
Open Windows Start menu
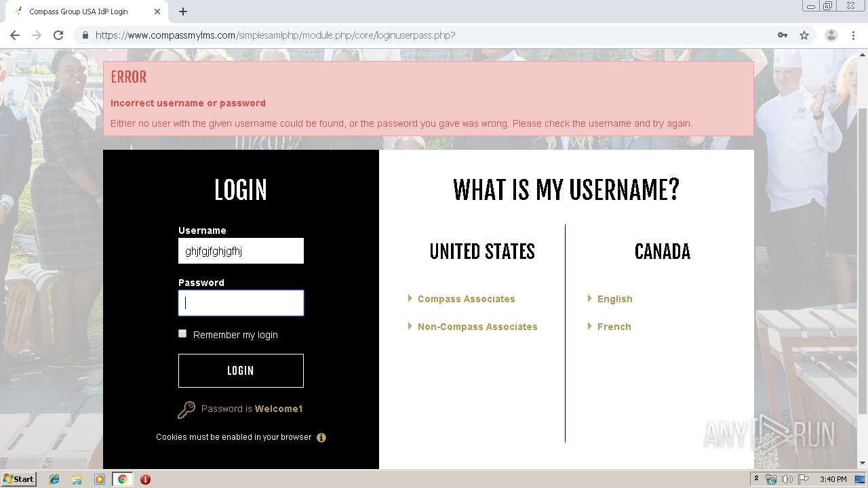pos(19,479)
